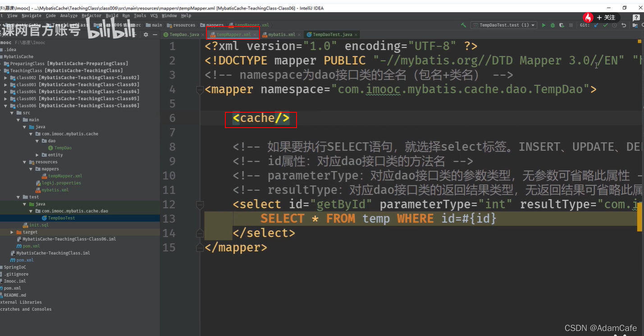Expand PreparingClass module in tree

coord(0,64)
